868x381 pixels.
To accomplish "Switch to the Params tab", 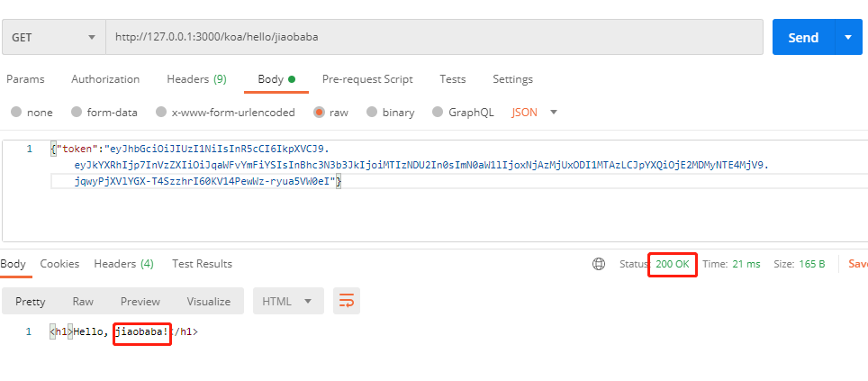I will point(25,79).
